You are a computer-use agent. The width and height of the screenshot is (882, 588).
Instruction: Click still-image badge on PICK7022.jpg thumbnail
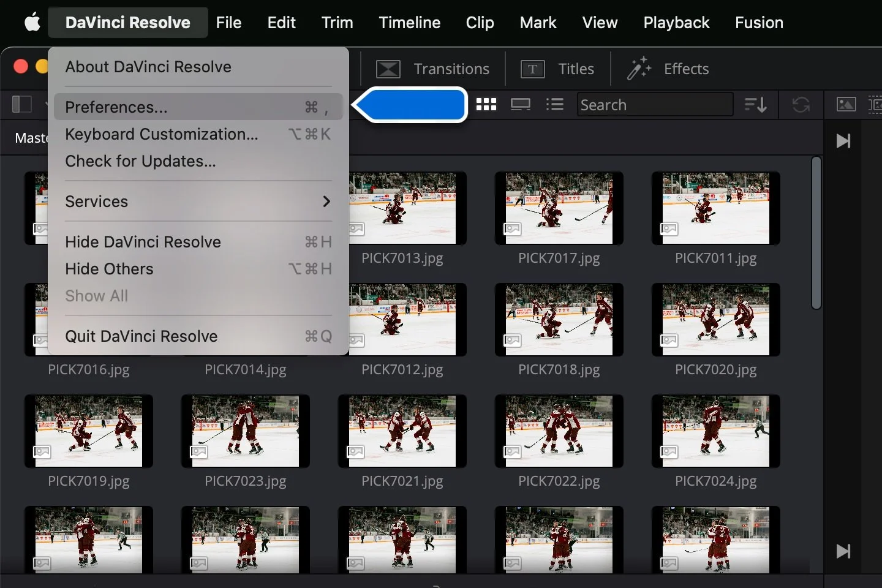[x=512, y=452]
